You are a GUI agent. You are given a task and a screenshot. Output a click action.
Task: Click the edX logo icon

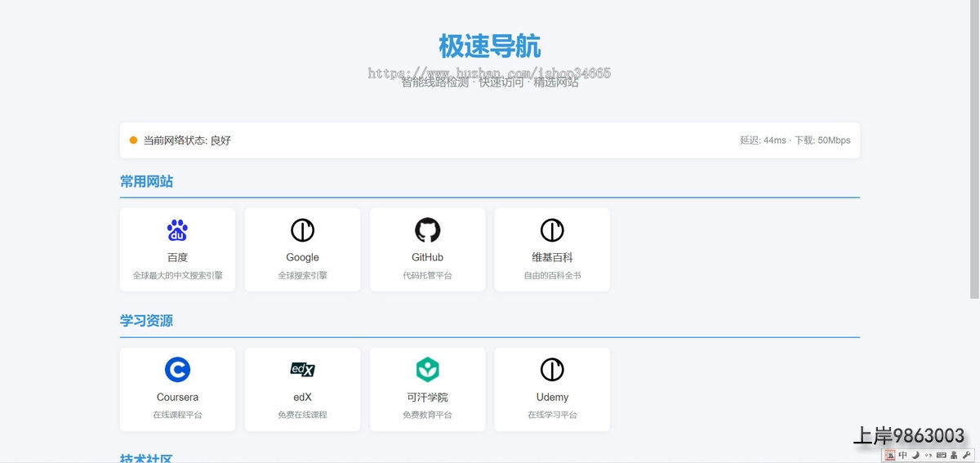coord(302,370)
